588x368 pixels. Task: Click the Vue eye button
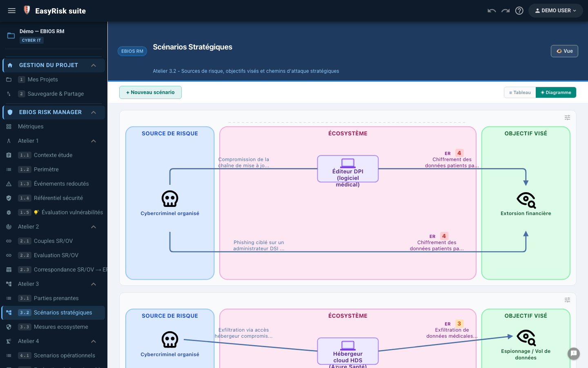click(x=564, y=51)
